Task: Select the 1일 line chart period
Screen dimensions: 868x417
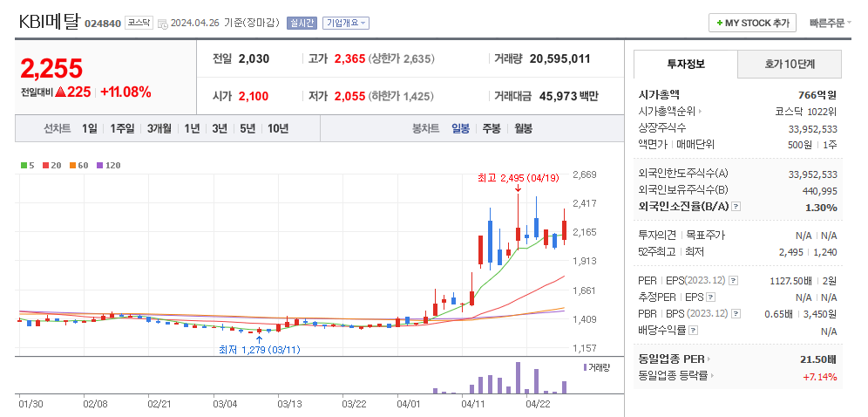Action: (x=89, y=128)
